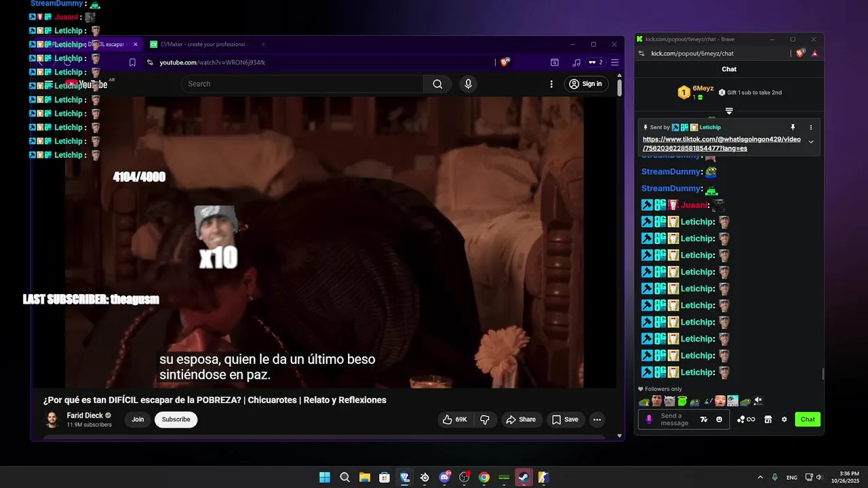Screen dimensions: 868x488
Task: Share the YouTube video
Action: point(521,420)
